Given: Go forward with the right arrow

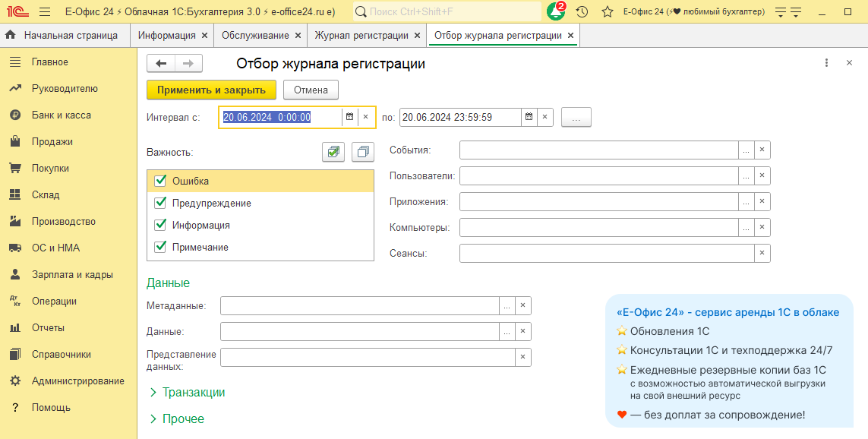Looking at the screenshot, I should click(188, 63).
